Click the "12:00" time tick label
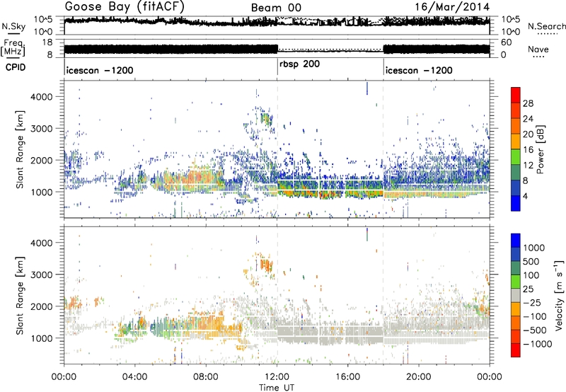Screen dimensions: 566x392 tap(277, 377)
